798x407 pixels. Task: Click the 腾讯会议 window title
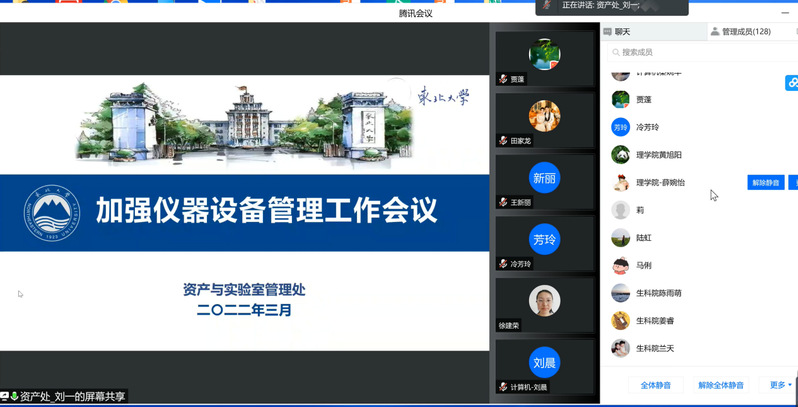pos(415,14)
